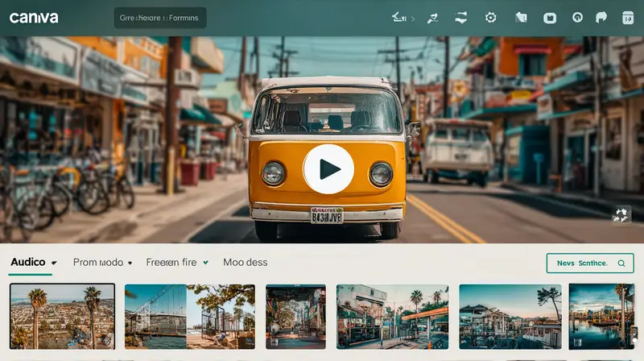Click the rightmost panel icon in top toolbar
Viewport: 644px width, 361px height.
[627, 17]
